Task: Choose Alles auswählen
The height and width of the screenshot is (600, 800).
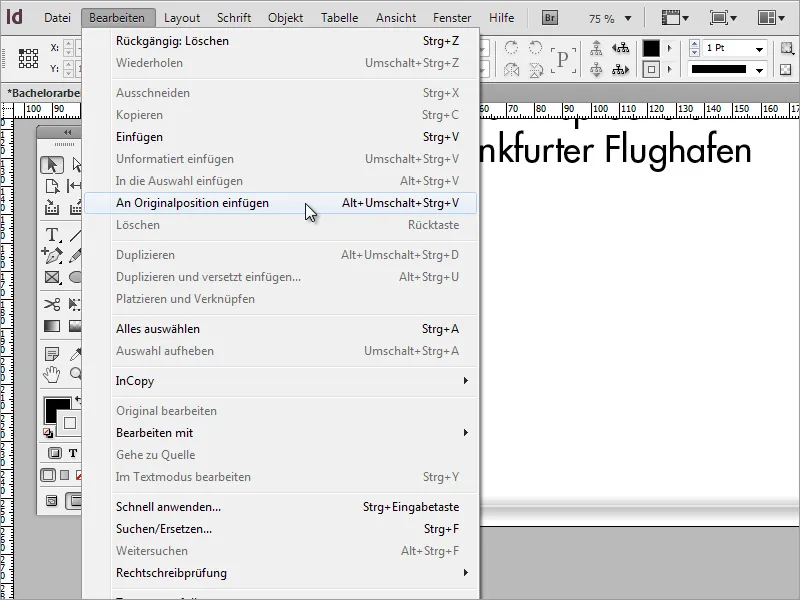Action: point(280,329)
